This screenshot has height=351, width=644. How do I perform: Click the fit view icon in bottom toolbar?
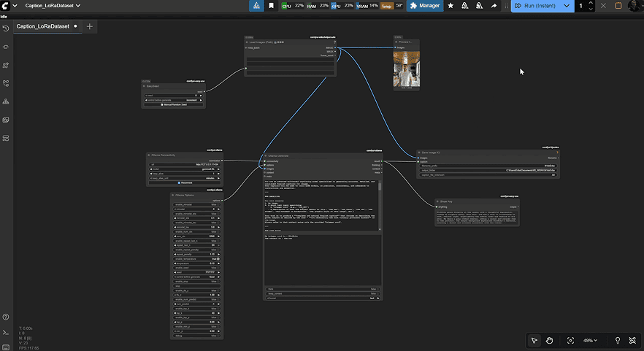570,340
